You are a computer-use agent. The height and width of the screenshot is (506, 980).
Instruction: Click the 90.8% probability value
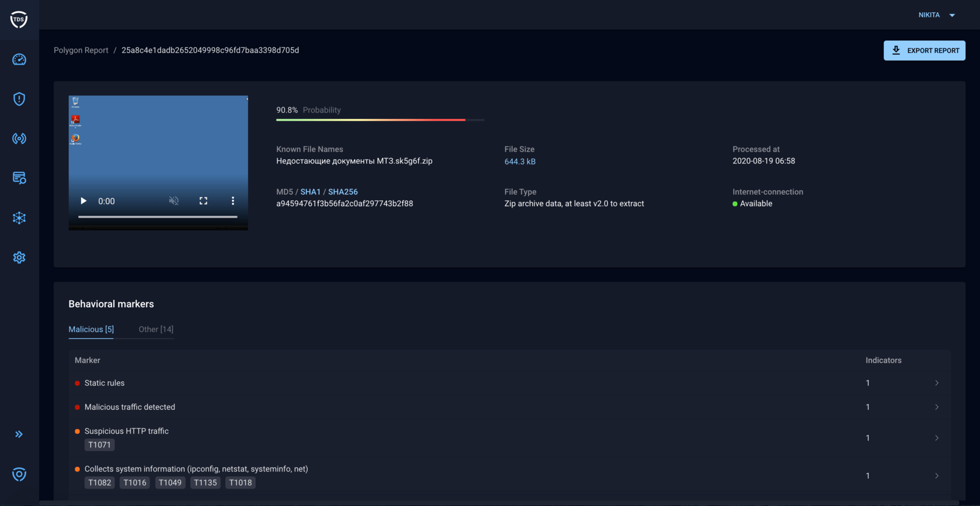(x=287, y=110)
